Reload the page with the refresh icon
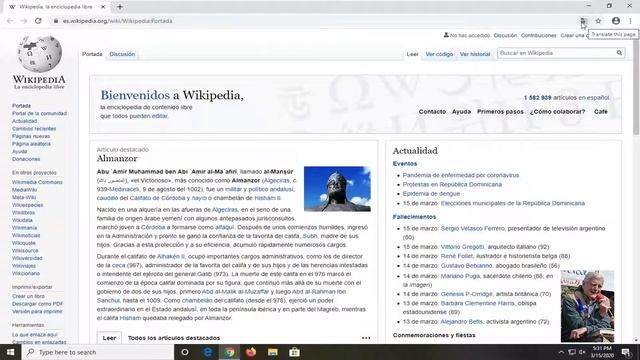 coord(38,21)
